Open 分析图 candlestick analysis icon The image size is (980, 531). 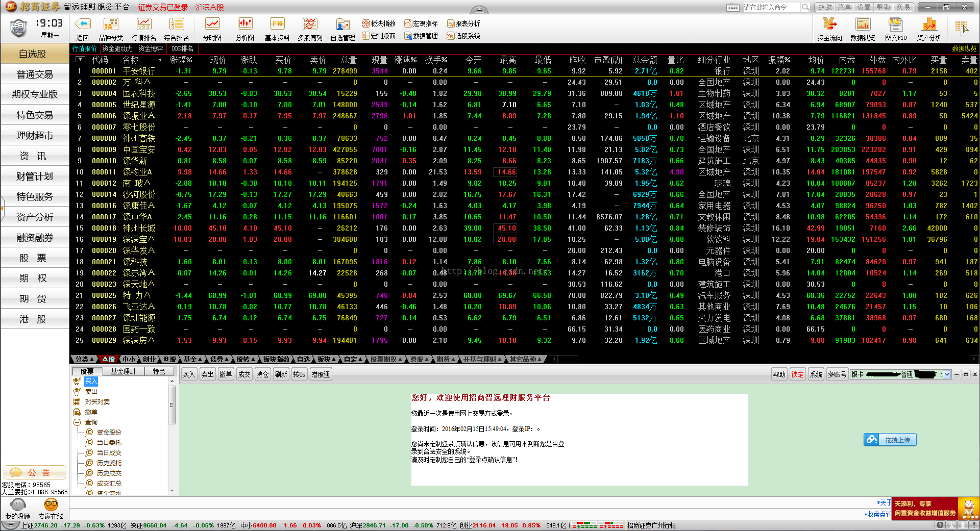pos(245,24)
